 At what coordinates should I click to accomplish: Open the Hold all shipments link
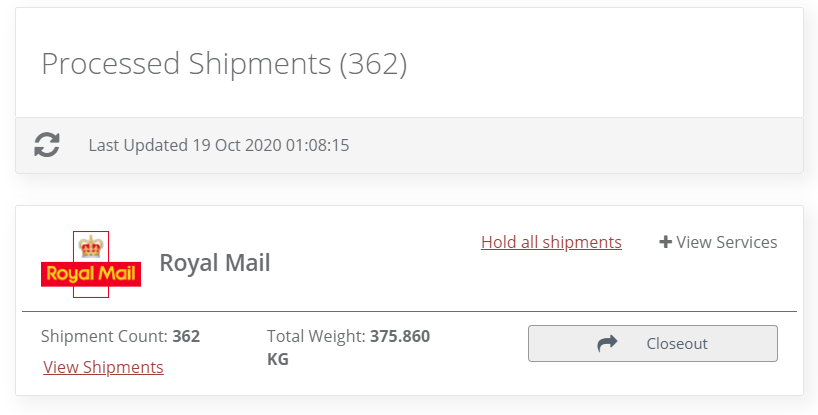(x=551, y=242)
